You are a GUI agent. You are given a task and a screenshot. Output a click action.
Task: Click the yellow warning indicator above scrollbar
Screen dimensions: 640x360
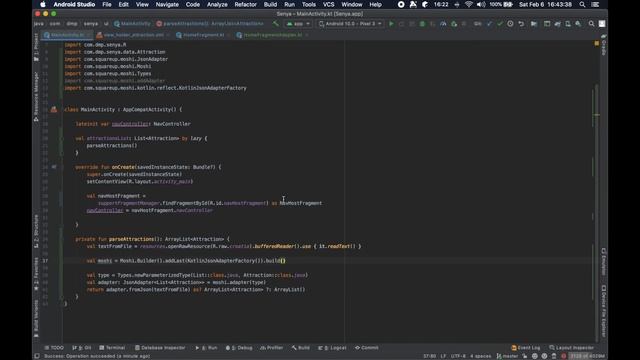(x=597, y=43)
